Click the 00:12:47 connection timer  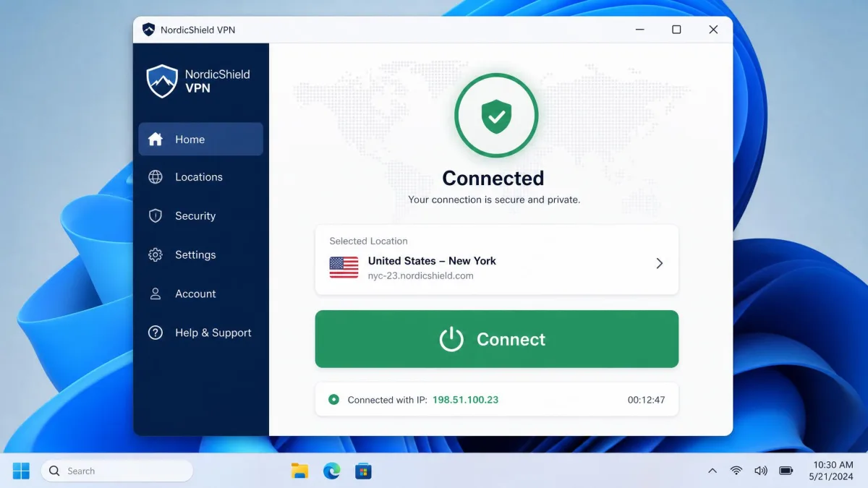[646, 400]
